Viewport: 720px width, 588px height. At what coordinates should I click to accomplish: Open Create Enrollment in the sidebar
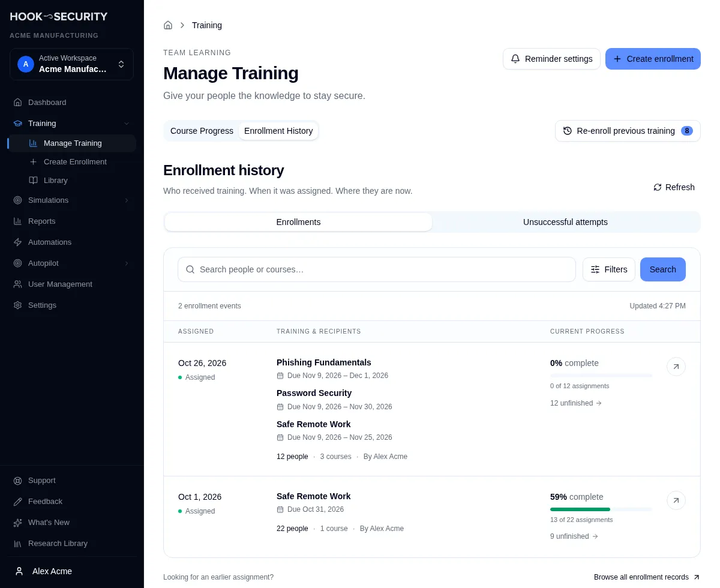[x=72, y=162]
